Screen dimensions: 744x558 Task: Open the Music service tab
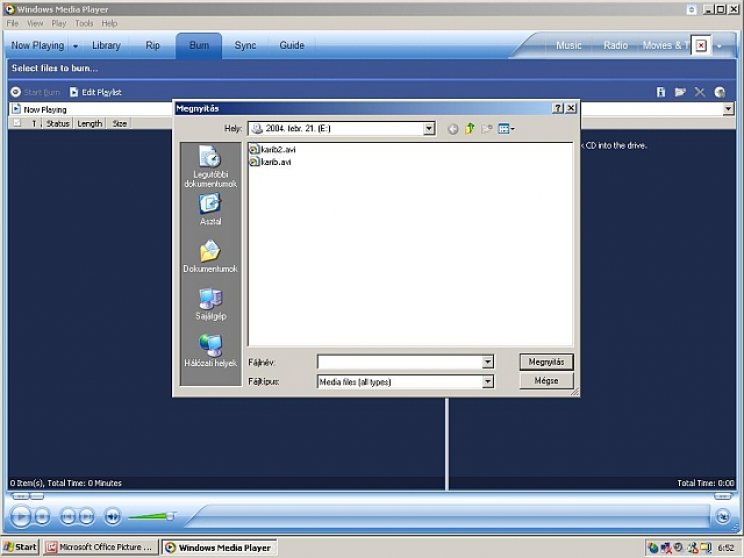point(569,46)
